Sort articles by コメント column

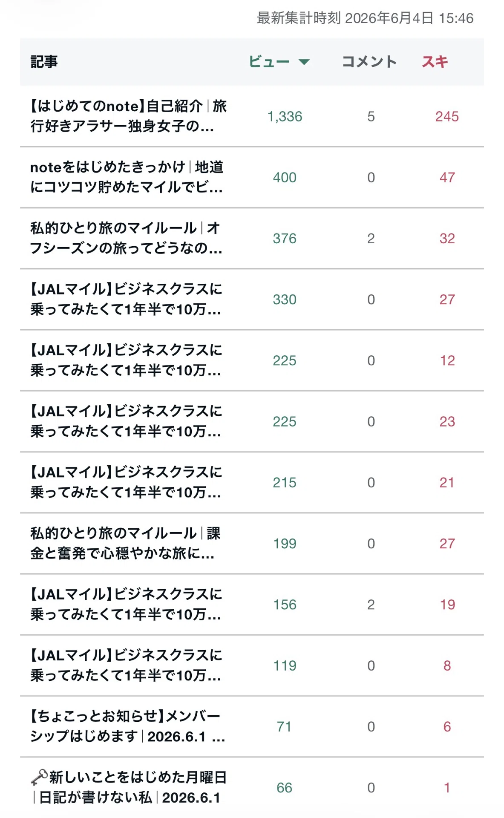pos(369,62)
